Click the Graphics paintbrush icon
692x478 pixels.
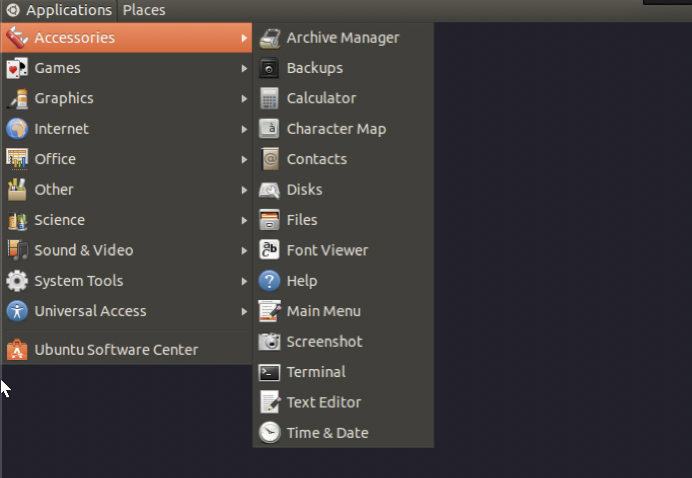coord(17,98)
